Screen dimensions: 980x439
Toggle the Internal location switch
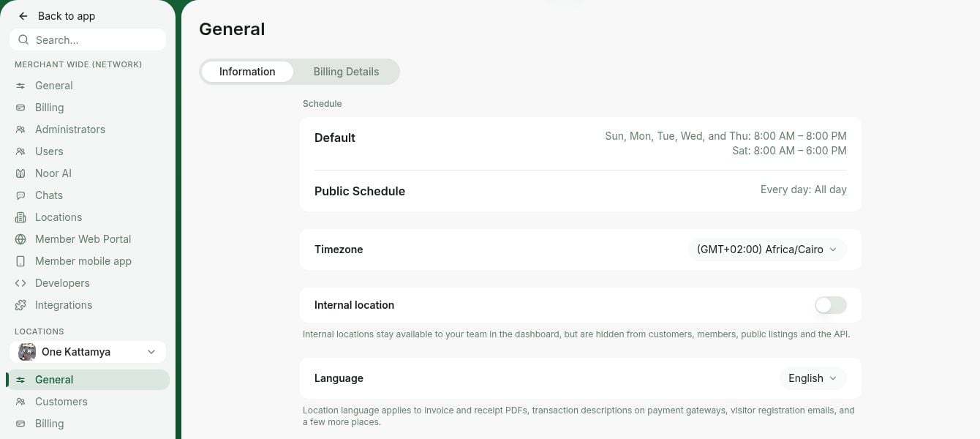[x=831, y=305]
